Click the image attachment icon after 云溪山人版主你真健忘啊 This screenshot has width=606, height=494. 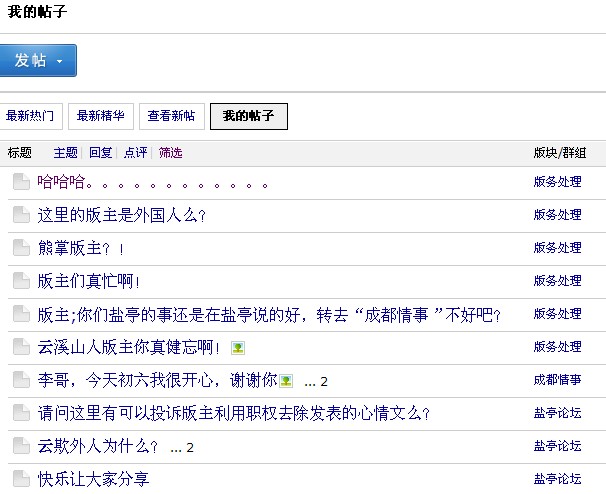point(238,348)
